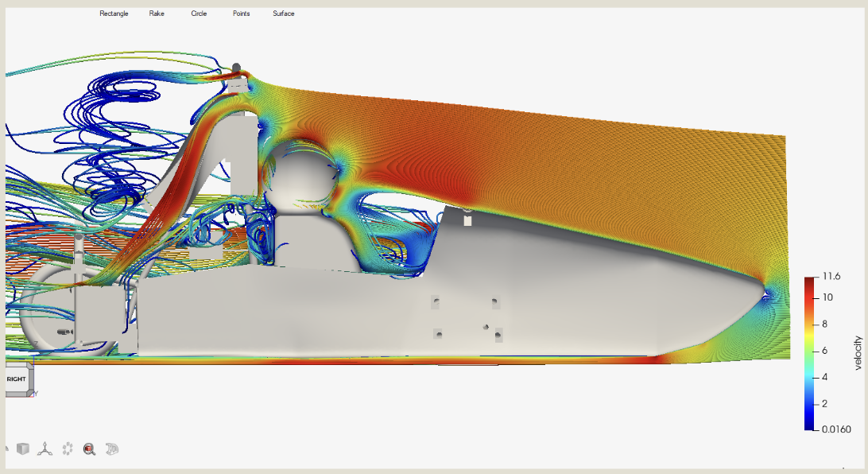Select the Rectangle seed option

coord(114,14)
